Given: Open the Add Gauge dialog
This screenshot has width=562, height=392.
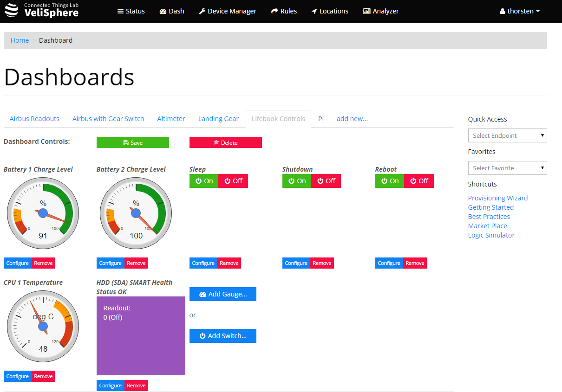Looking at the screenshot, I should click(222, 294).
